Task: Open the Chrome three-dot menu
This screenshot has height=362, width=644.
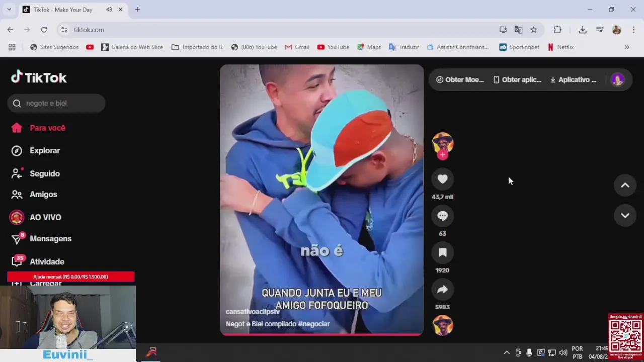Action: (x=633, y=30)
